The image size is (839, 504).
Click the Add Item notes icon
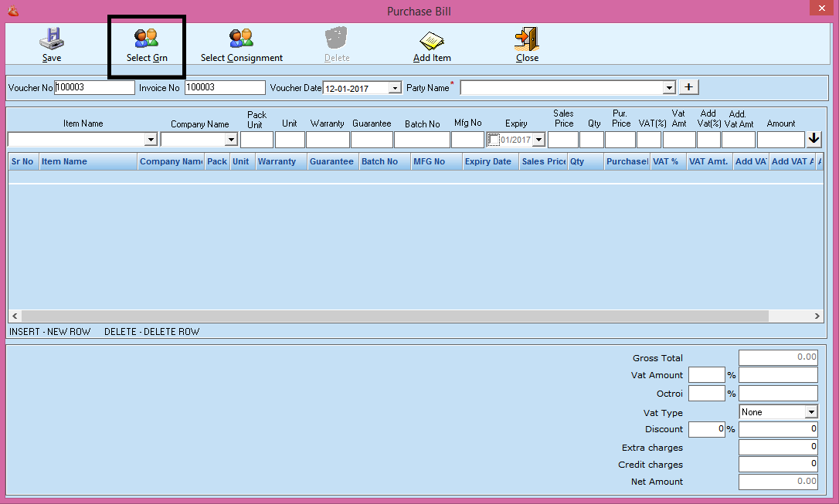431,39
